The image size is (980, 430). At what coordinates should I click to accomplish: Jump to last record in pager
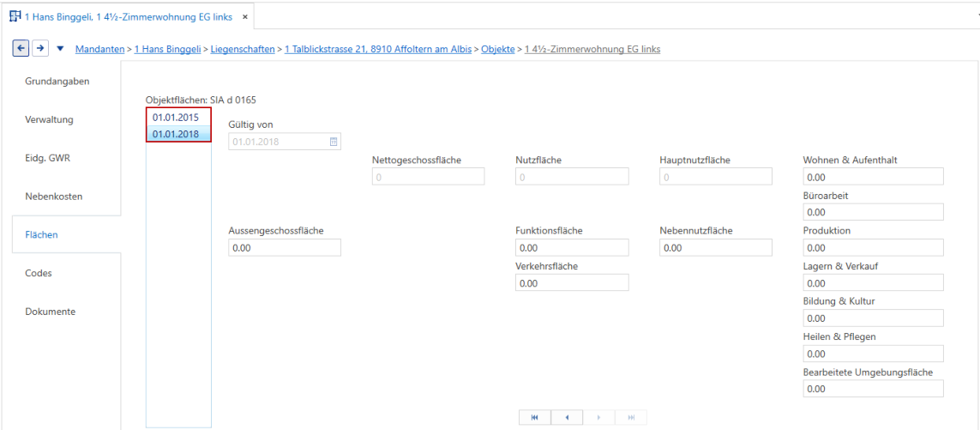(x=631, y=417)
